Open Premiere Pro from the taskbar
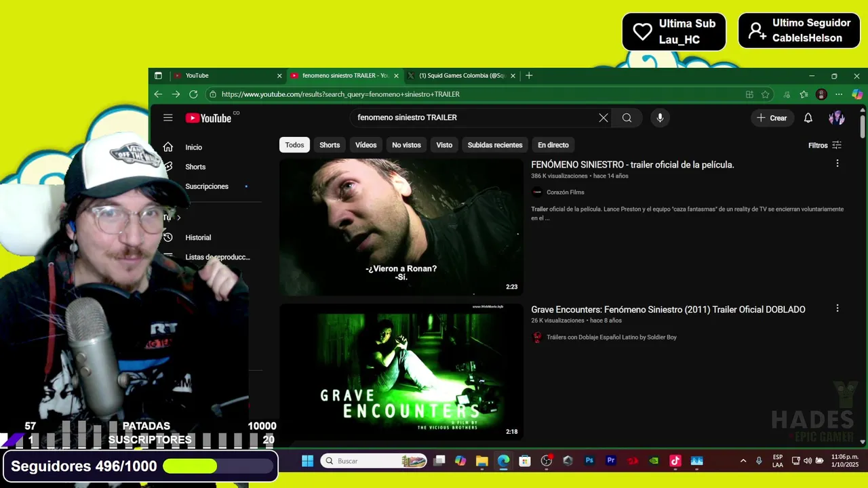Image resolution: width=868 pixels, height=488 pixels. (611, 461)
